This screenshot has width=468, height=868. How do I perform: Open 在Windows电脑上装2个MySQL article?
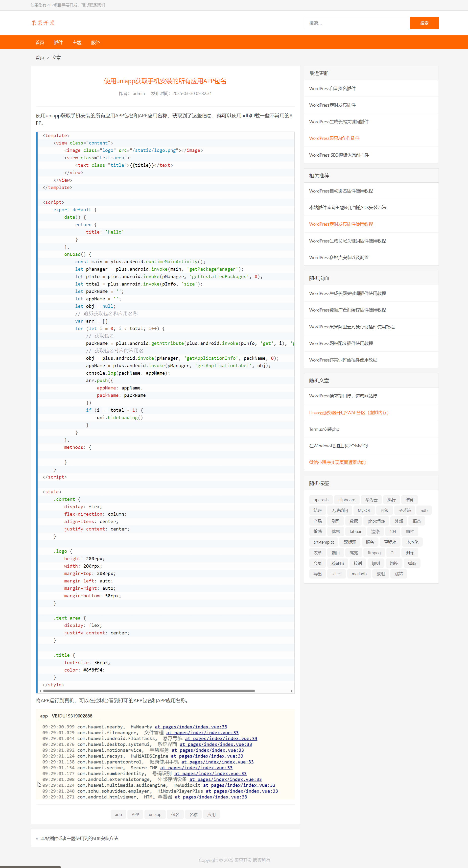(339, 446)
